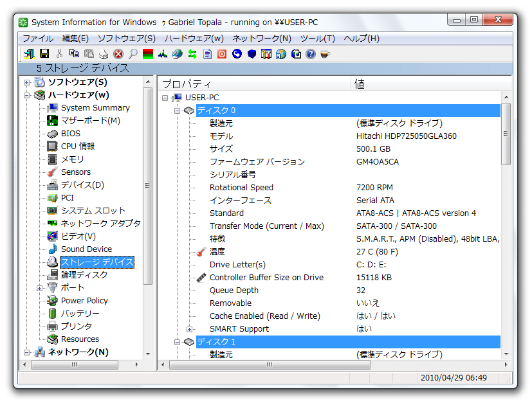Open the 編集(E) menu
This screenshot has height=403, width=532.
click(75, 39)
